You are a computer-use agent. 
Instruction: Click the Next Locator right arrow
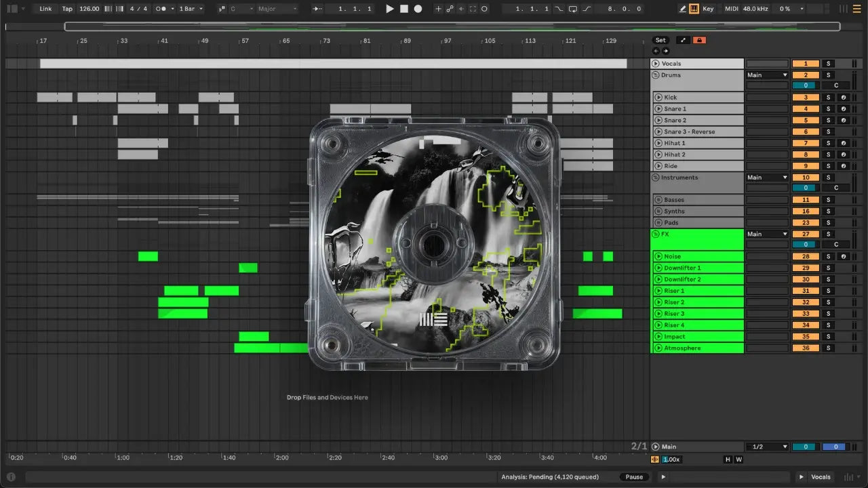(x=665, y=51)
